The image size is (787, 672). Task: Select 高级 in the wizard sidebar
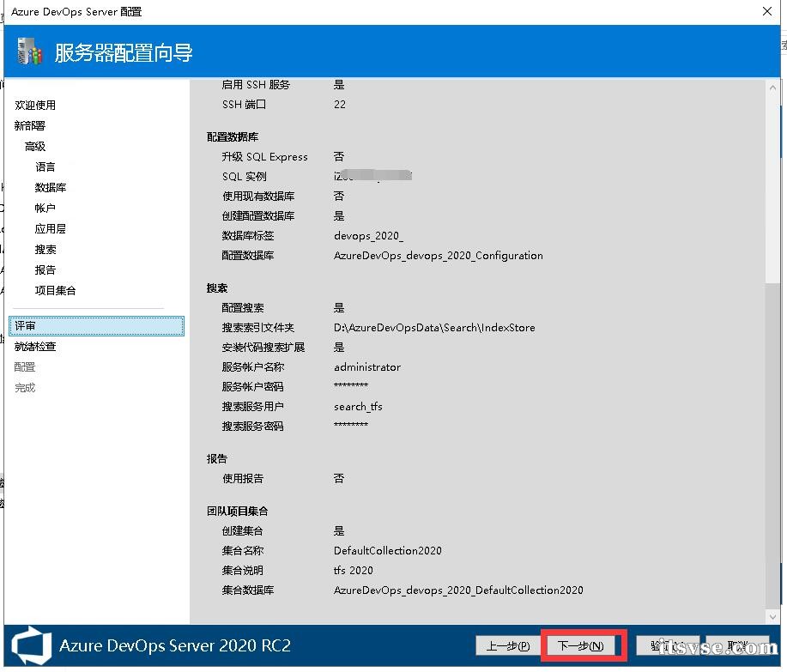35,147
